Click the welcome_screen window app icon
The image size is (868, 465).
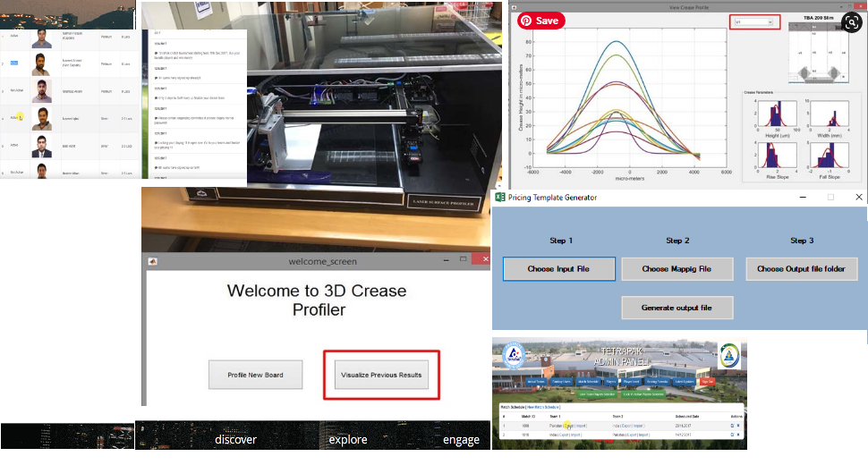(x=153, y=261)
